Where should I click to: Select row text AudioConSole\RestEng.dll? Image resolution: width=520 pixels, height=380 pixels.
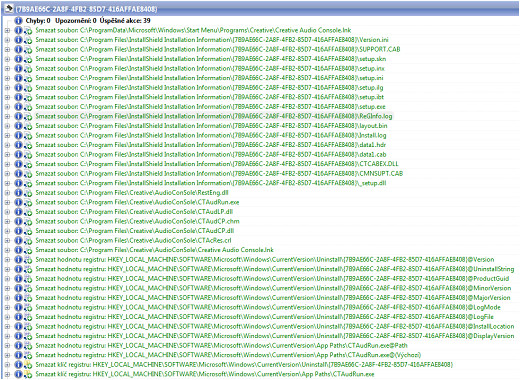(132, 193)
